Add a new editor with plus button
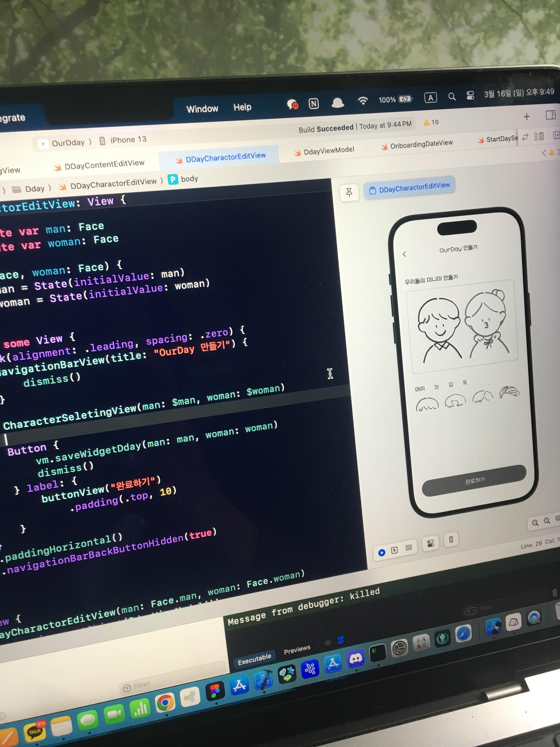 (527, 117)
